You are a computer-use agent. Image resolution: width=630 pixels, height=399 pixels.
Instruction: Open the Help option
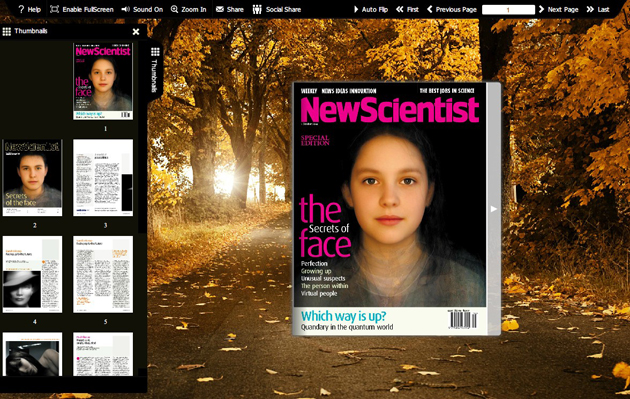(29, 9)
